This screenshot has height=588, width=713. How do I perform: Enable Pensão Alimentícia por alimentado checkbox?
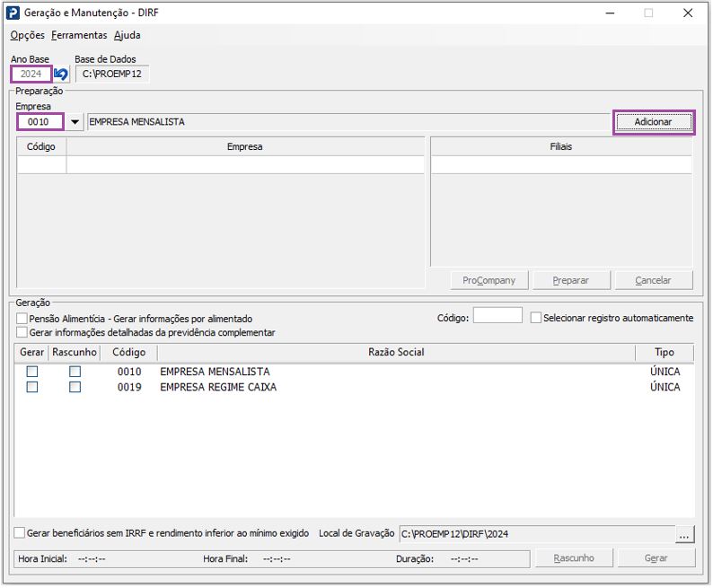(x=22, y=319)
